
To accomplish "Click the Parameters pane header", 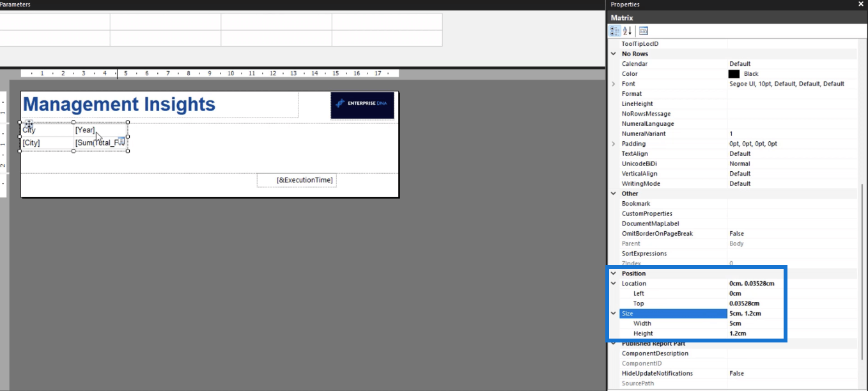I will pos(302,4).
